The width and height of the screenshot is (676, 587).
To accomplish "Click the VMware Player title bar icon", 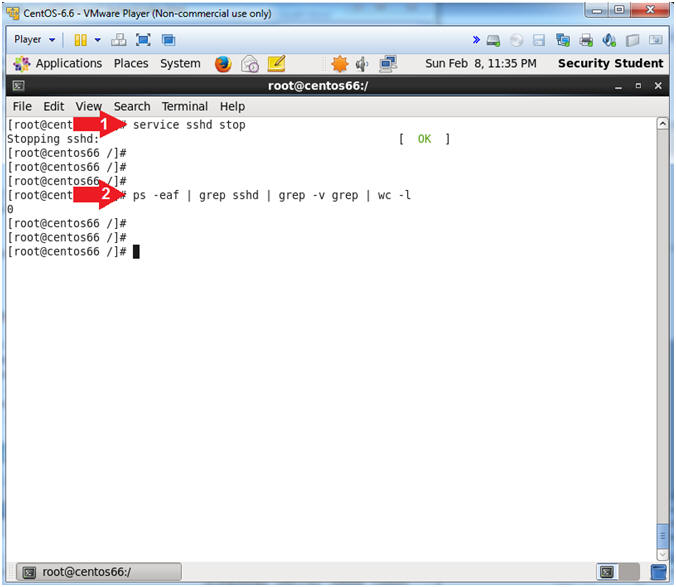I will tap(13, 13).
